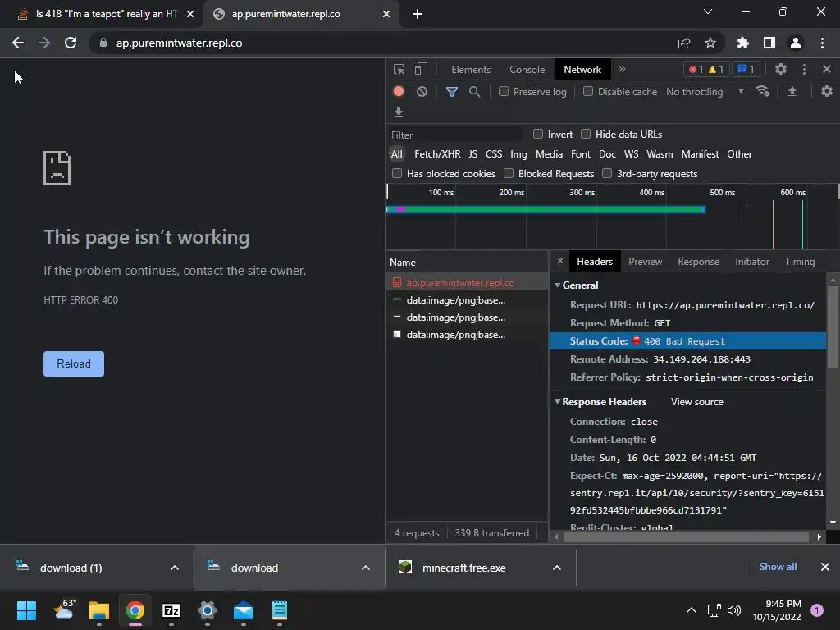Viewport: 840px width, 630px height.
Task: Select ap.puremintwater.repl.co request row
Action: pos(467,283)
